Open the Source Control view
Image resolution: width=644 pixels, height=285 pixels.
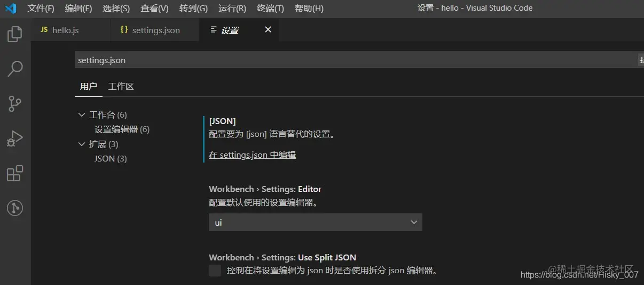[x=15, y=103]
